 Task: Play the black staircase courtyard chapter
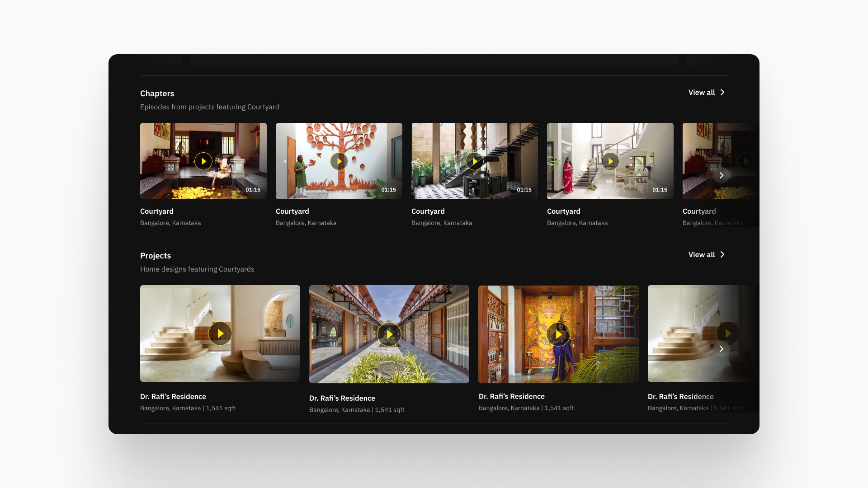[x=475, y=161]
